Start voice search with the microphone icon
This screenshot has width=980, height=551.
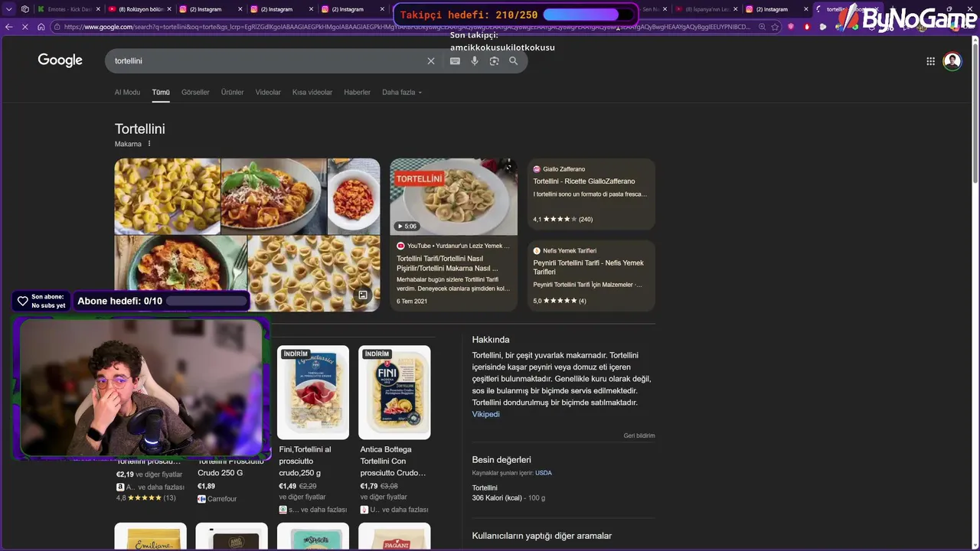tap(475, 61)
